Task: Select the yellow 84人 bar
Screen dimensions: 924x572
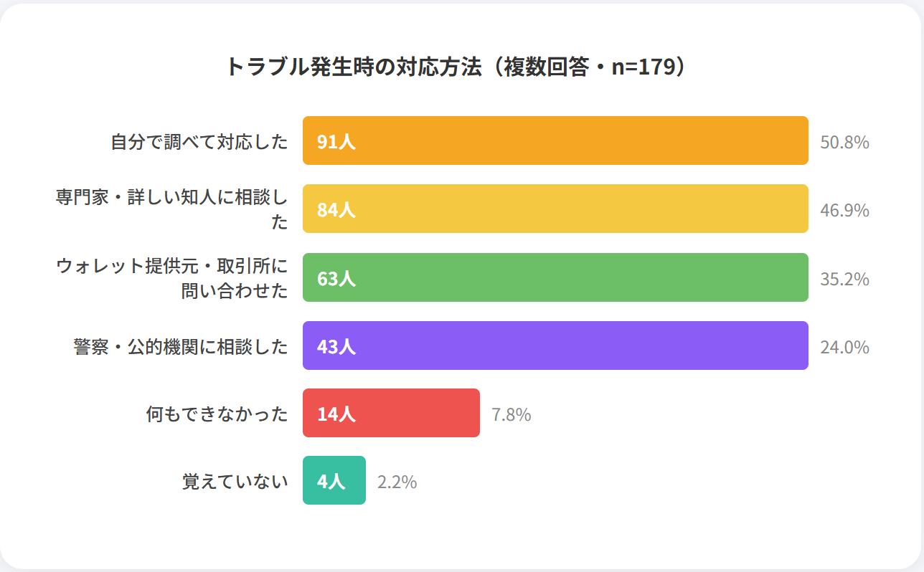Action: coord(555,209)
